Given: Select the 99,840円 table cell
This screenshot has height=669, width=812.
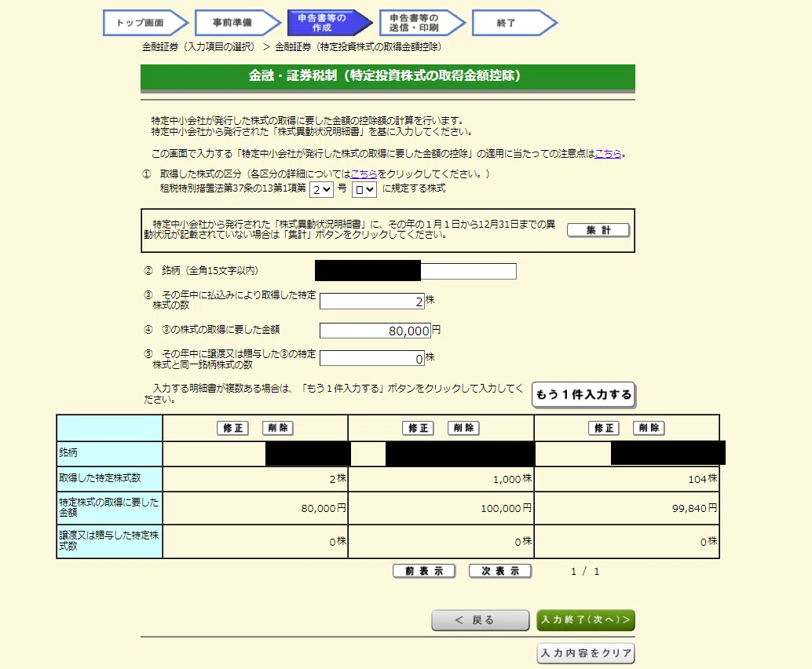Looking at the screenshot, I should point(627,509).
